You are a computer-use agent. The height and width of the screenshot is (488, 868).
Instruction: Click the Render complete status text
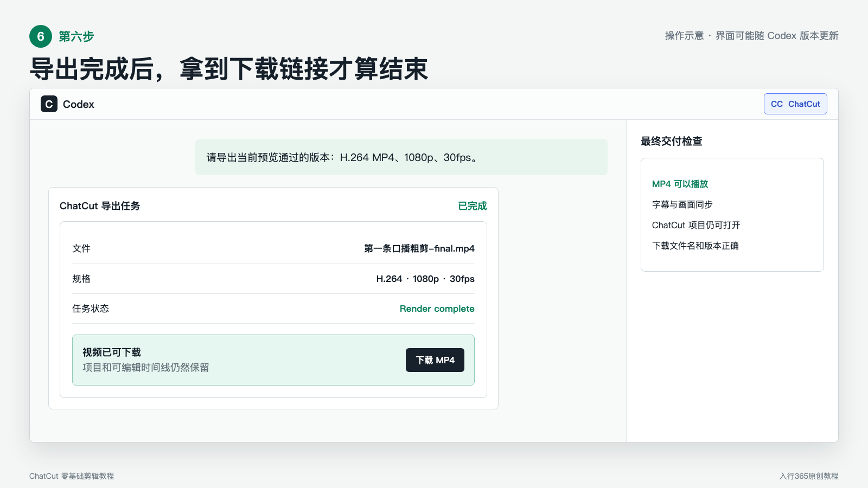coord(437,309)
